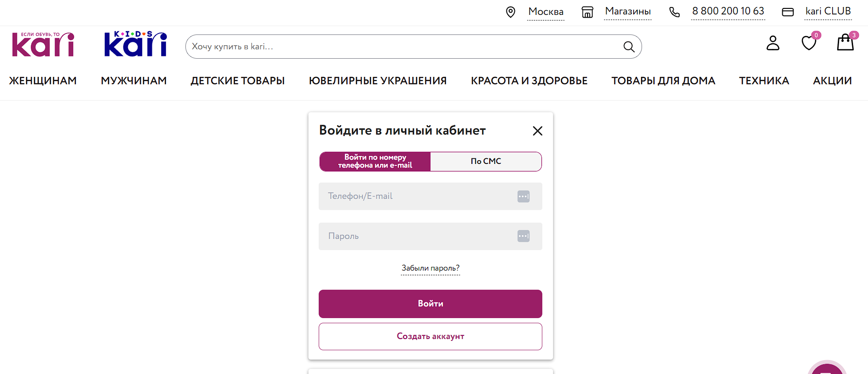Select the login by phone or e-mail tab
The width and height of the screenshot is (868, 374).
[375, 162]
